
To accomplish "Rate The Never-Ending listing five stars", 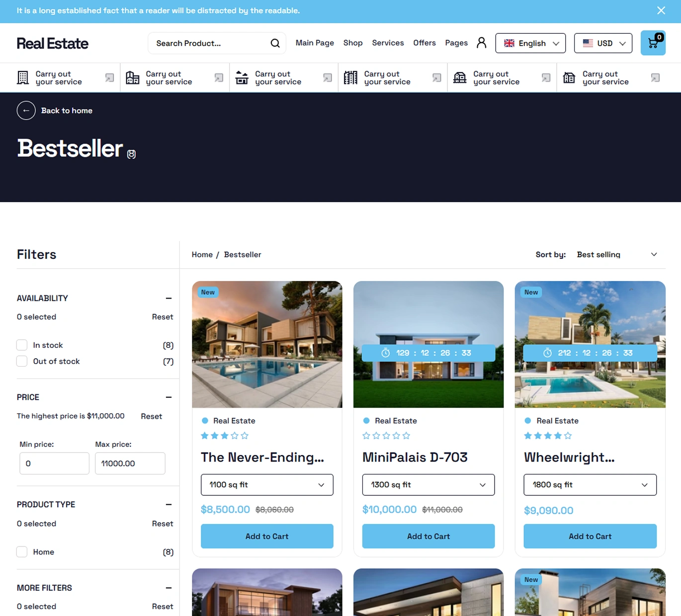I will (x=245, y=436).
